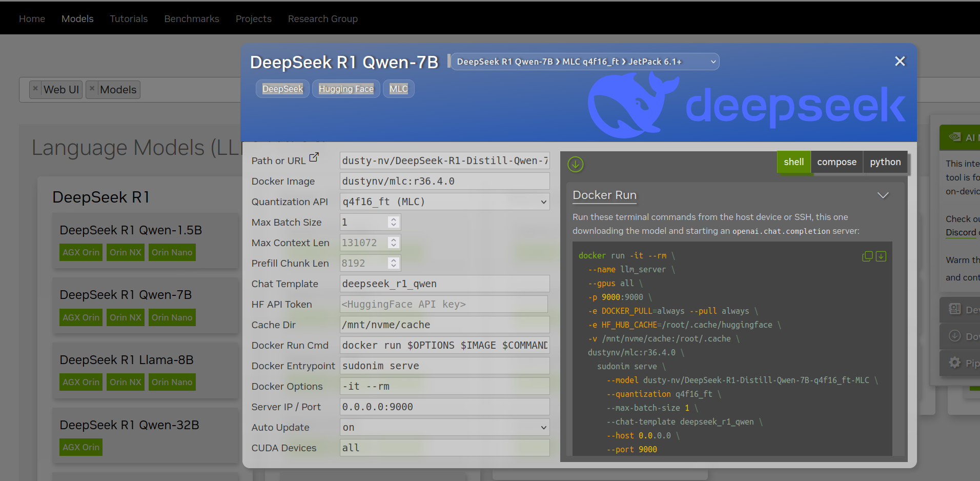The width and height of the screenshot is (980, 481).
Task: Click the Hugging Face tag link
Action: 346,89
